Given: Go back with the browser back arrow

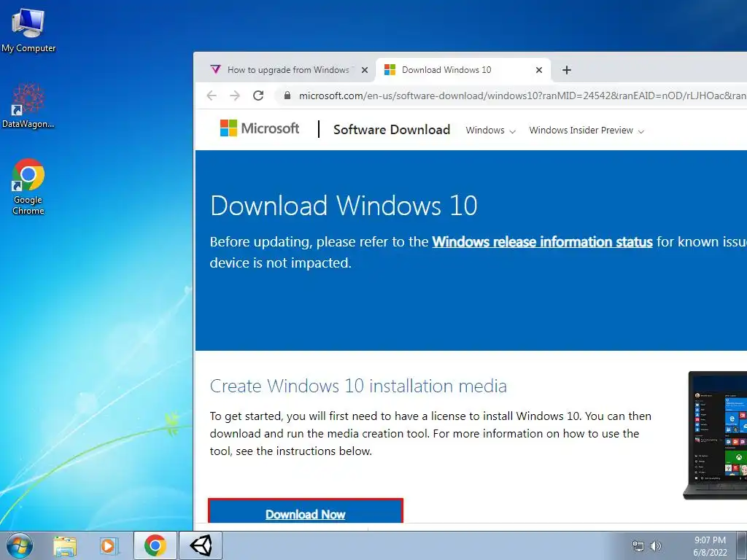Looking at the screenshot, I should [212, 96].
